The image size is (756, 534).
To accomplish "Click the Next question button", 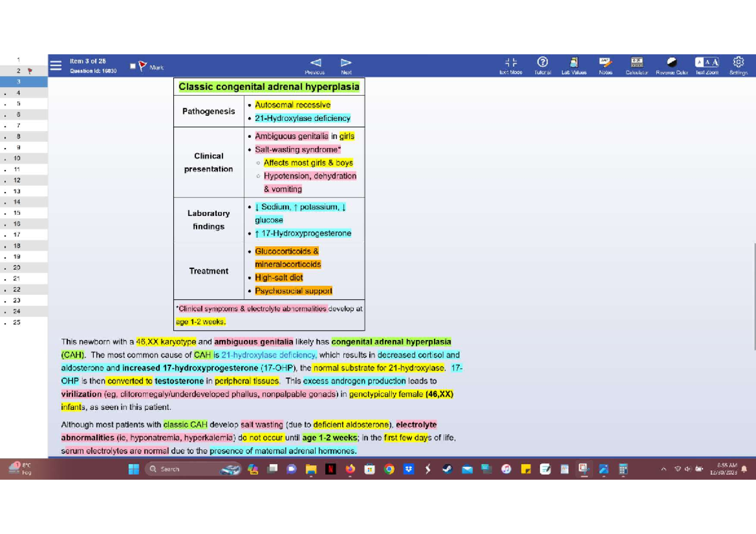I will 345,62.
